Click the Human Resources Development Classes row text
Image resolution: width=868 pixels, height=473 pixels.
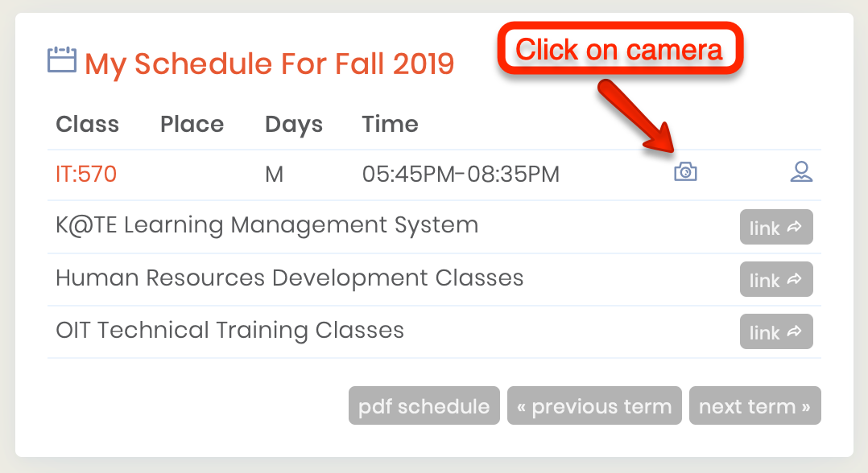click(289, 278)
